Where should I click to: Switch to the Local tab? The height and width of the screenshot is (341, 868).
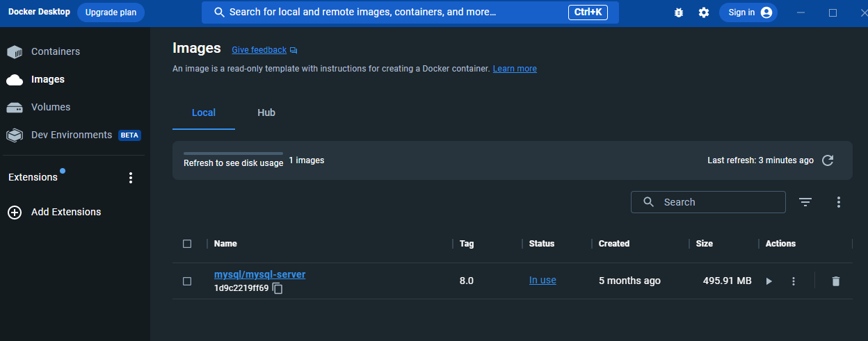(204, 113)
